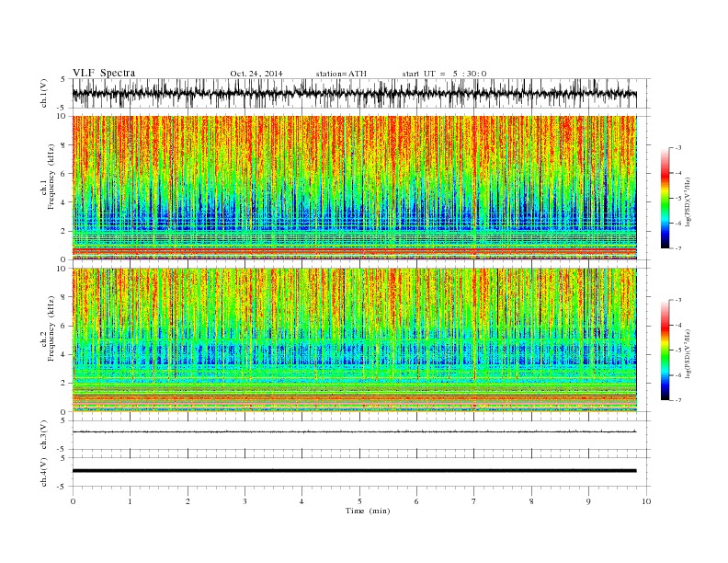Click the time axis tick label "10"
Screen dimensions: 728x563
pos(646,501)
